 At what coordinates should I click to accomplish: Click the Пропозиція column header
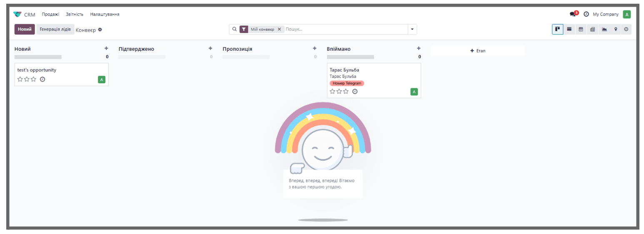click(x=237, y=49)
